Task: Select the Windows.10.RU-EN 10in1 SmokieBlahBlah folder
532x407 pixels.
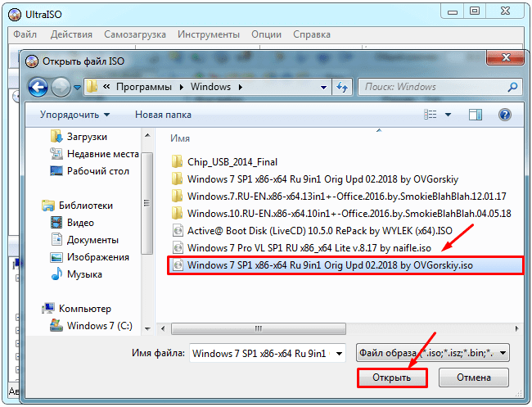Action: (x=341, y=214)
